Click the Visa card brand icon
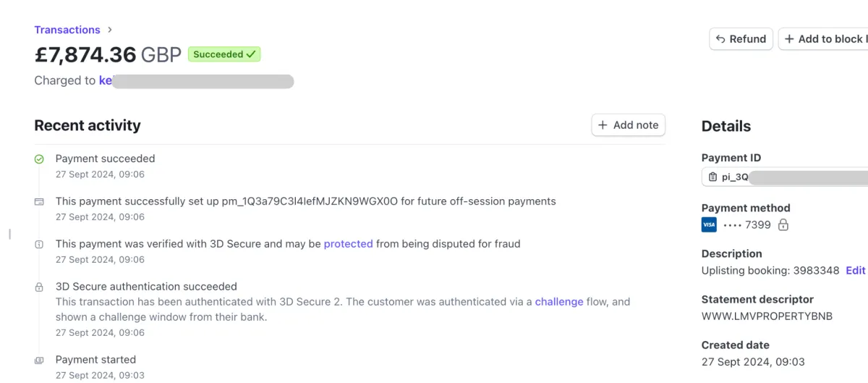The height and width of the screenshot is (383, 868). (709, 225)
